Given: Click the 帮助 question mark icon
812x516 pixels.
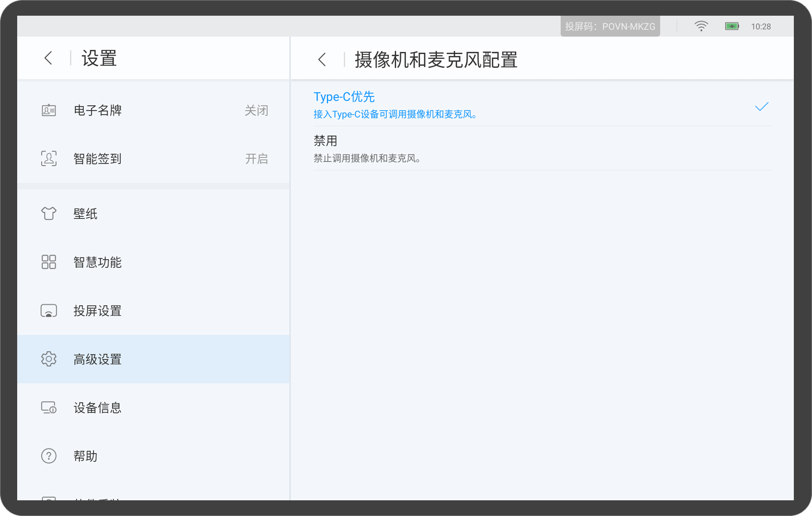Looking at the screenshot, I should coord(48,456).
